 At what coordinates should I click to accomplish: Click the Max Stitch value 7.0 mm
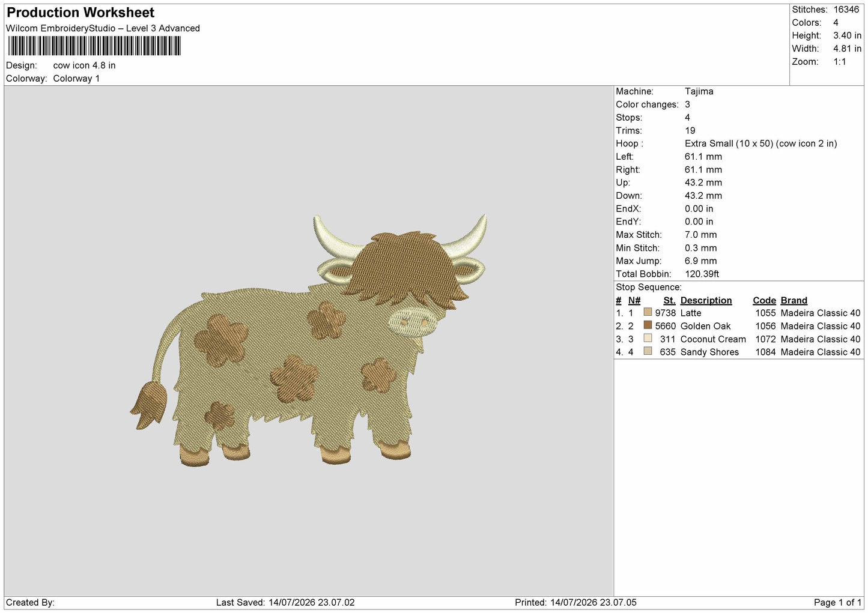pyautogui.click(x=700, y=235)
